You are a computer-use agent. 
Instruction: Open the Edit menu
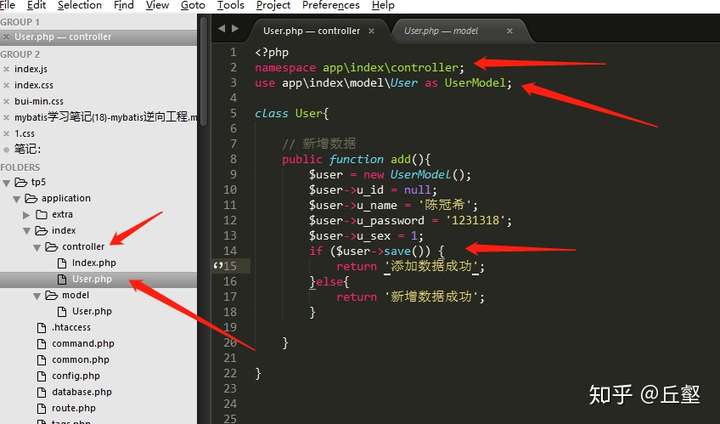tap(36, 6)
